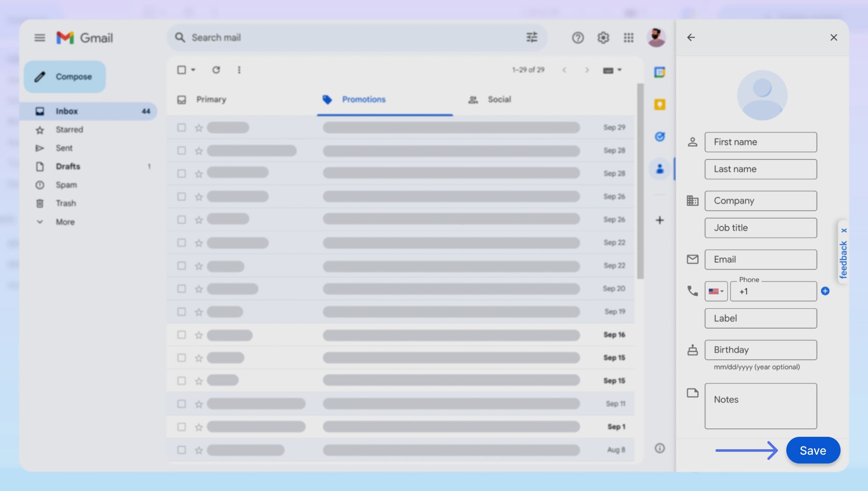Save the new contact
Viewport: 868px width, 491px height.
813,450
